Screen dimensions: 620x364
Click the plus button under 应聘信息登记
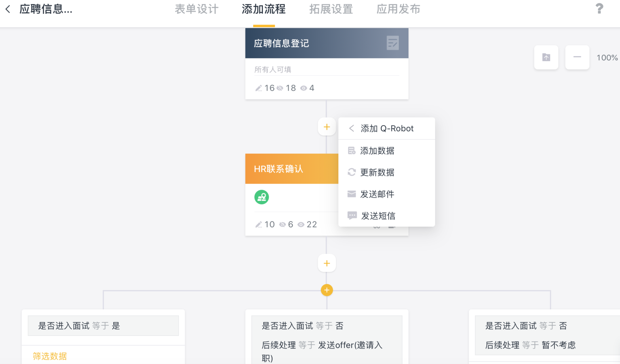(327, 127)
